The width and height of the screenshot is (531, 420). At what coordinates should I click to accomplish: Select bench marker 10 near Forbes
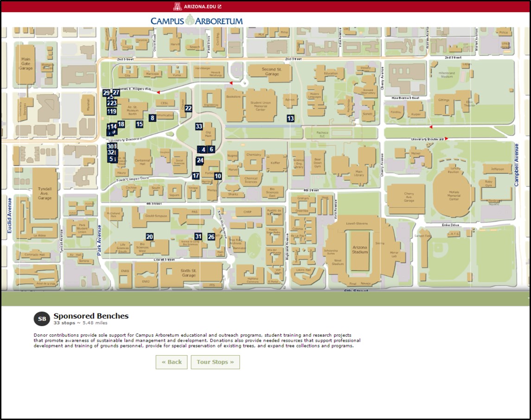218,176
